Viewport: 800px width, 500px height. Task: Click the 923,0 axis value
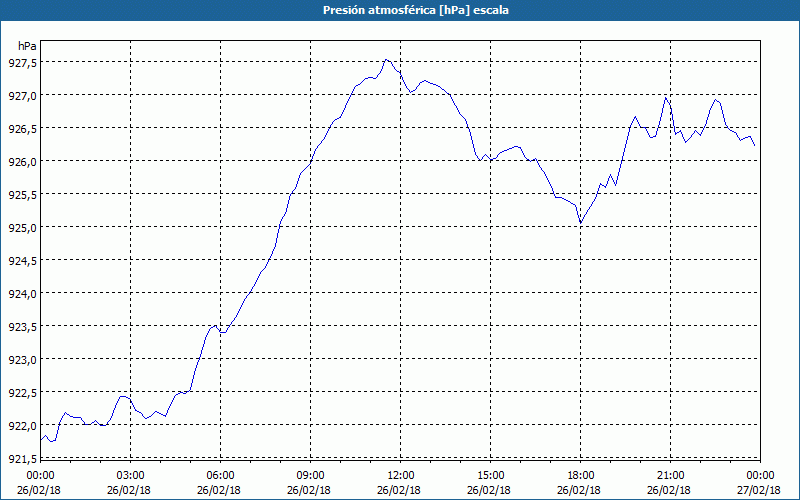tap(22, 359)
